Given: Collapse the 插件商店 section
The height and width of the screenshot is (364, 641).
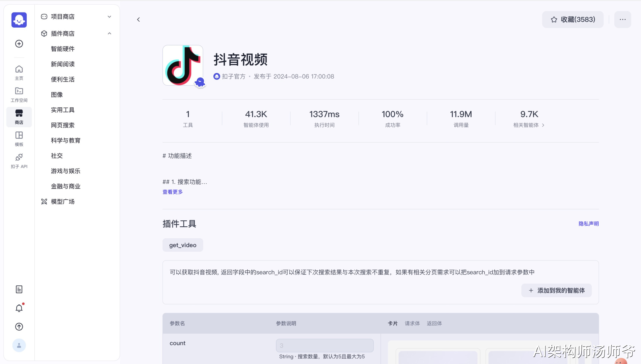Looking at the screenshot, I should click(x=109, y=34).
